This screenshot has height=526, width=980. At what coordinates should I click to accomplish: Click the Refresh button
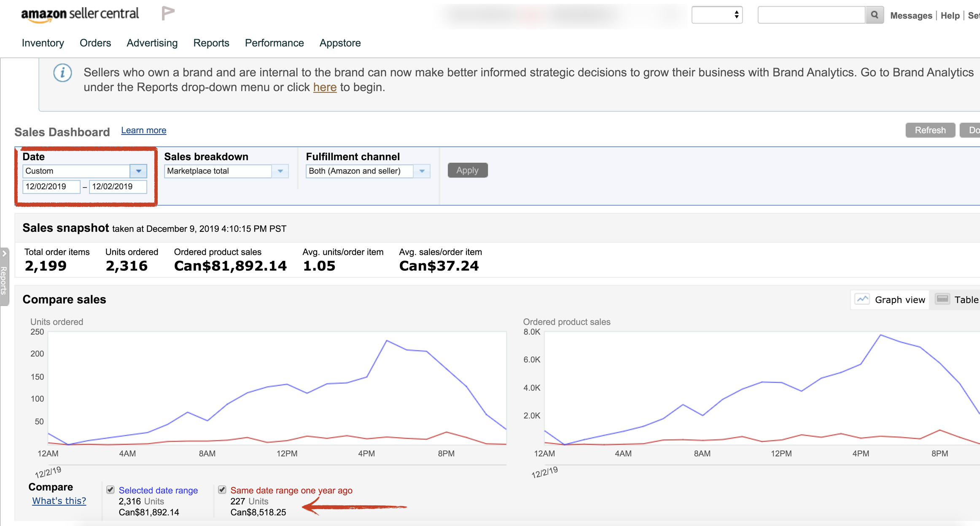[930, 130]
